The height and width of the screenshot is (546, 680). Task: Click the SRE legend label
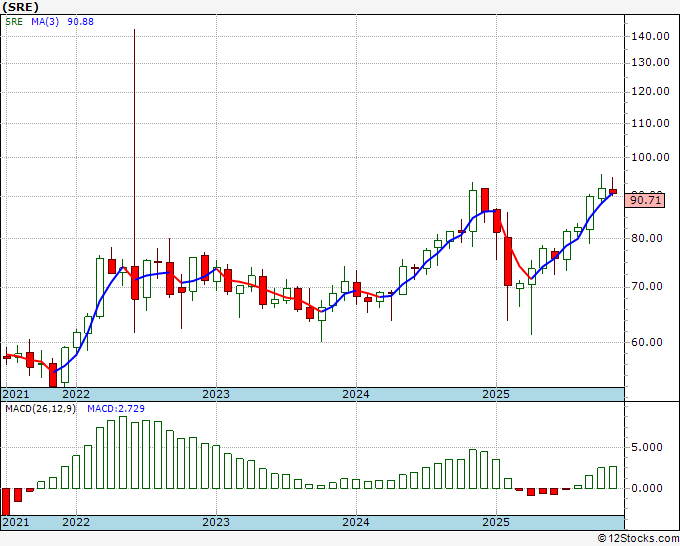[14, 22]
